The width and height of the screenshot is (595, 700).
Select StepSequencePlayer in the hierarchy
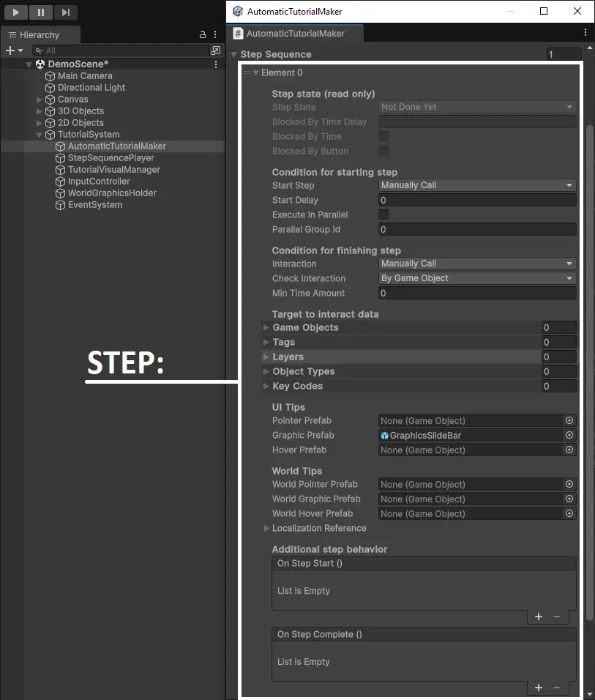click(x=111, y=157)
